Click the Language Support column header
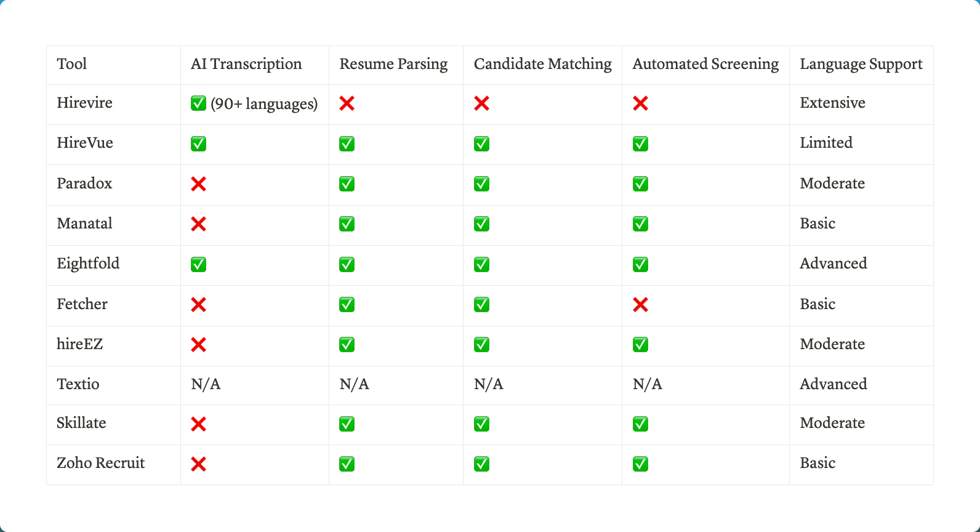This screenshot has width=980, height=532. click(861, 64)
